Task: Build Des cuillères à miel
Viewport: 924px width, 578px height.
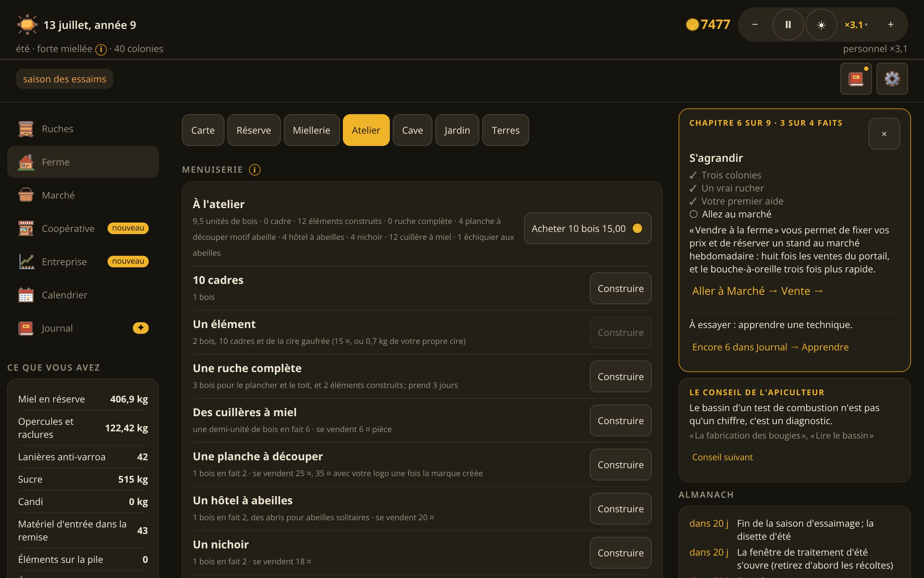Action: pos(620,420)
